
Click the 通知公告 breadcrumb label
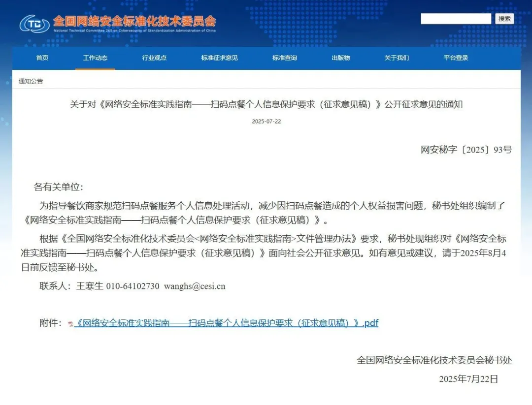pyautogui.click(x=31, y=81)
